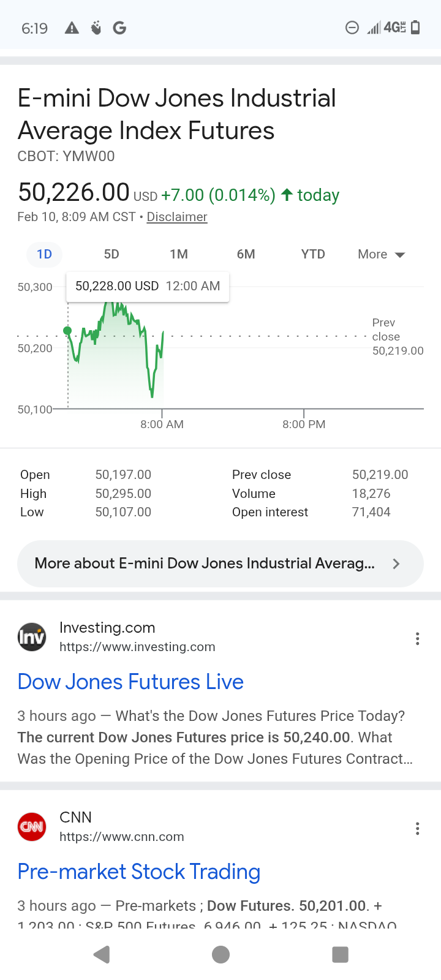Switch chart to 1M range
This screenshot has width=441, height=980.
click(179, 254)
